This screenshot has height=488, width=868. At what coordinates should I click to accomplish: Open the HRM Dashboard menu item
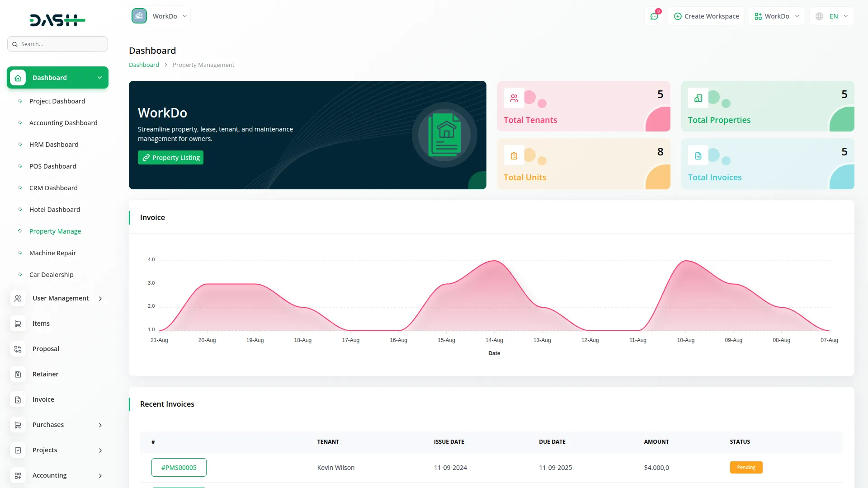point(54,145)
